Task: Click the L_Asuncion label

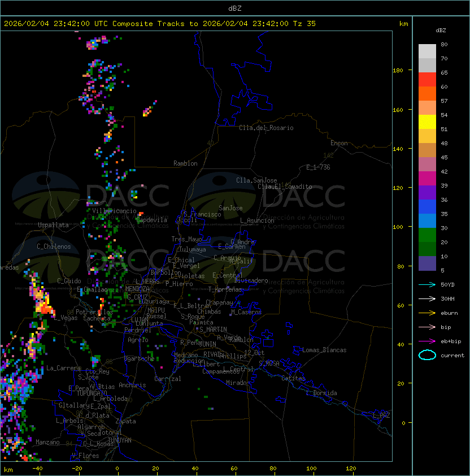Action: 257,220
